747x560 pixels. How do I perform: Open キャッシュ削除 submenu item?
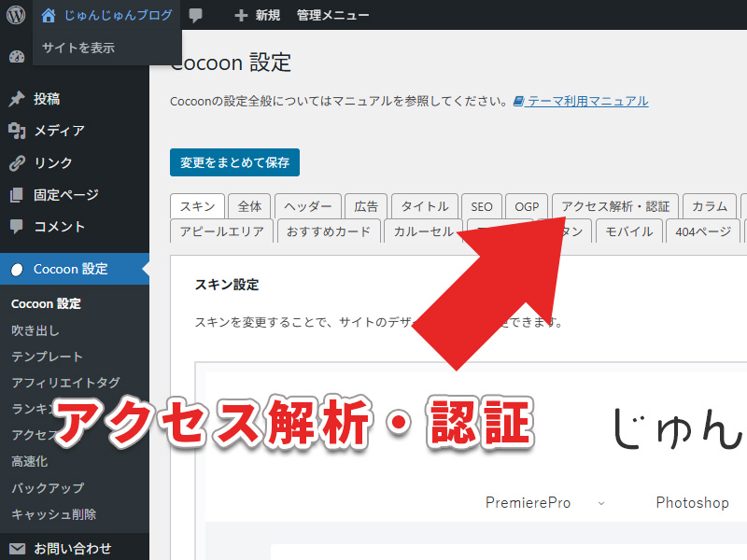[53, 514]
